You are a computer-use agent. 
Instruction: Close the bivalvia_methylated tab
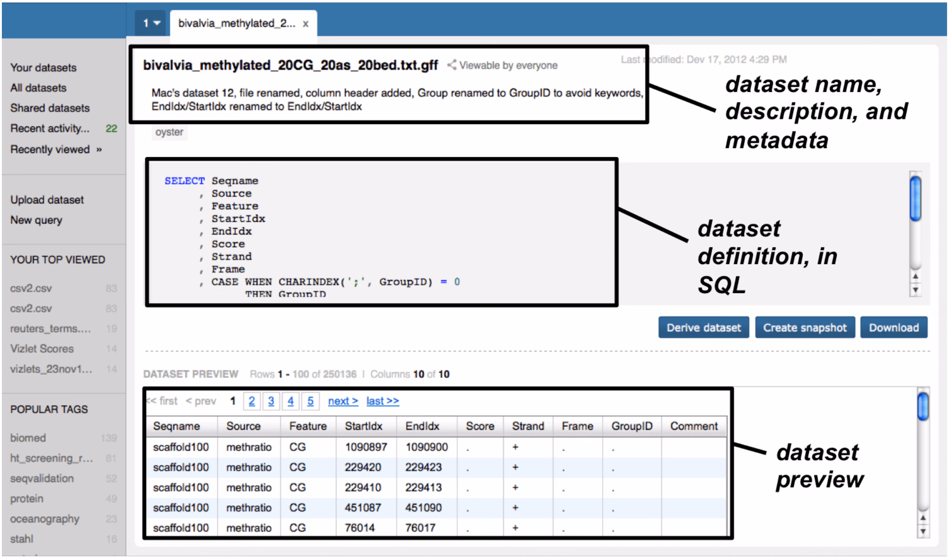click(305, 23)
